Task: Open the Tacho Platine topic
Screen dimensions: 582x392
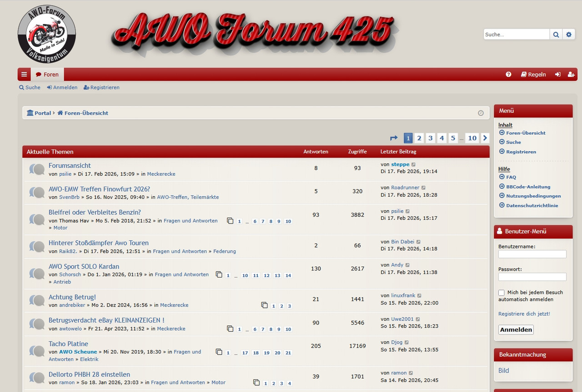Action: point(68,344)
